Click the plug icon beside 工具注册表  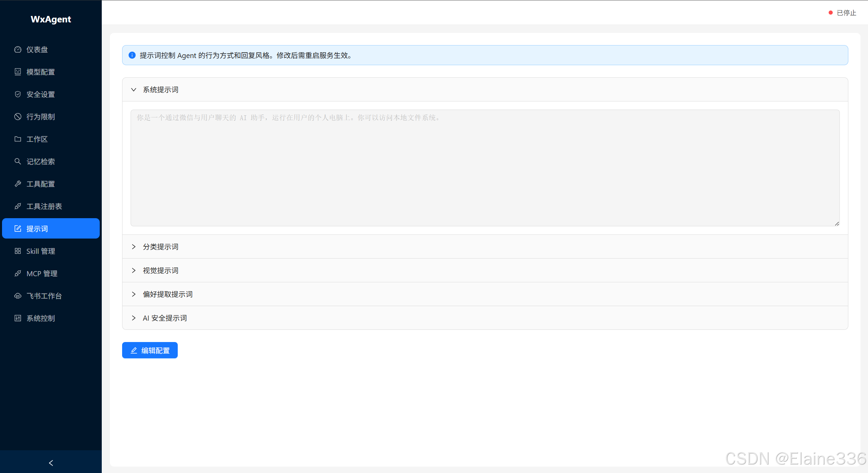[x=18, y=206]
